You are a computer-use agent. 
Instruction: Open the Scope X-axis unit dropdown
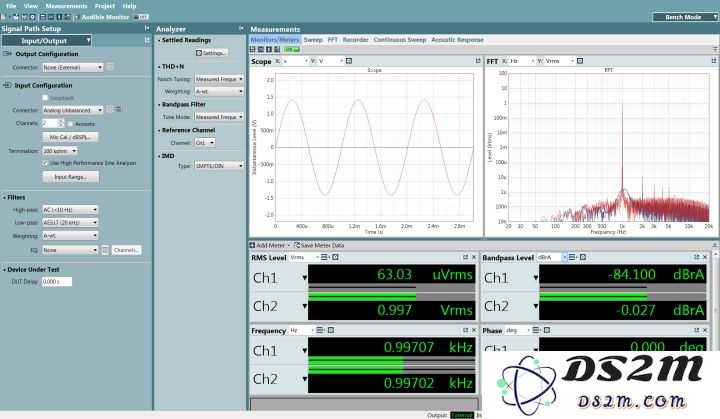point(295,61)
